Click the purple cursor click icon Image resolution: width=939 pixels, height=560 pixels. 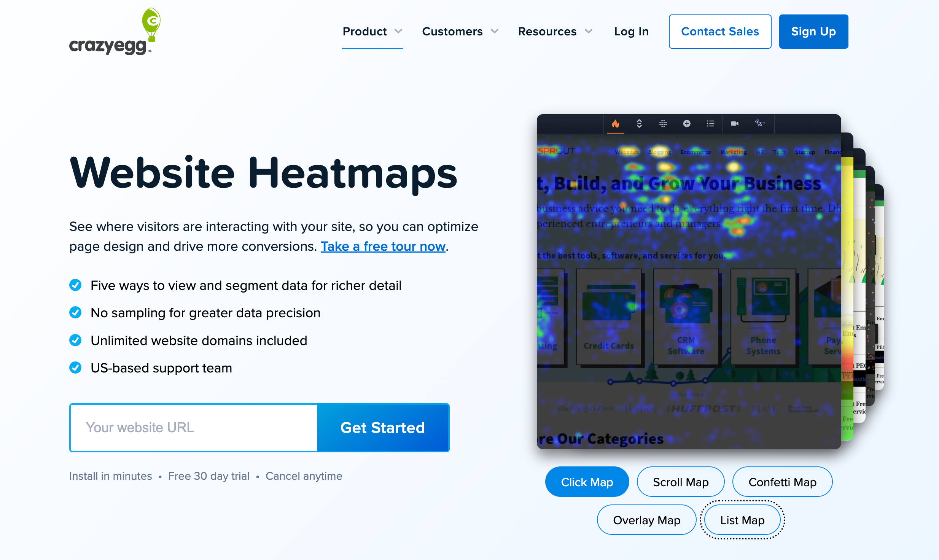(759, 123)
